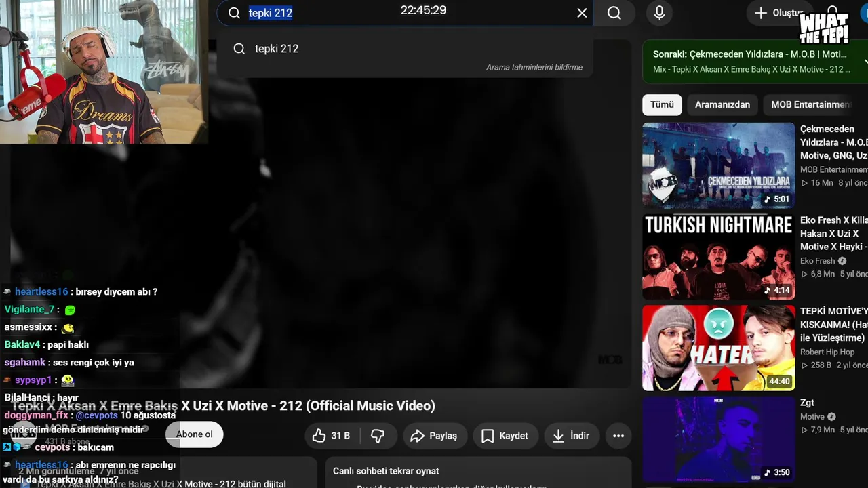This screenshot has width=868, height=488.
Task: Open Arama tahminlerini bildirme link
Action: [534, 68]
